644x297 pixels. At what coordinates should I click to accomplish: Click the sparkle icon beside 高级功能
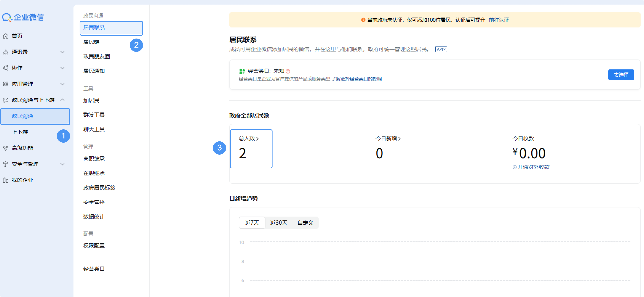click(x=5, y=148)
